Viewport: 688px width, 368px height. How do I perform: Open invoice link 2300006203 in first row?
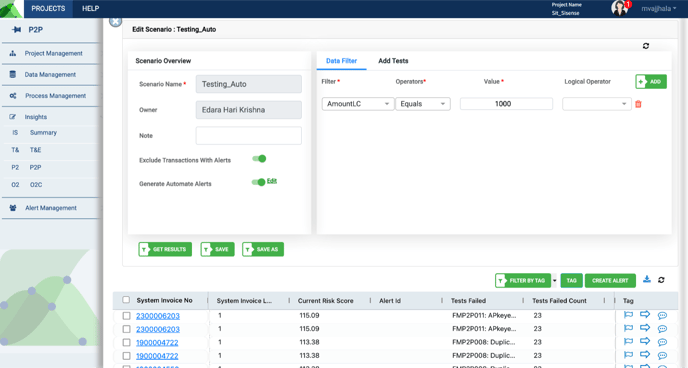(x=158, y=316)
